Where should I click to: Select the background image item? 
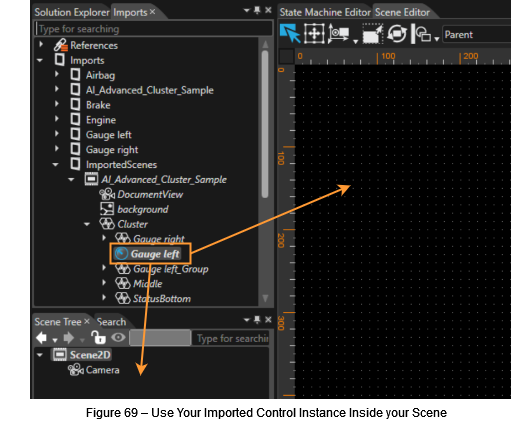(134, 209)
